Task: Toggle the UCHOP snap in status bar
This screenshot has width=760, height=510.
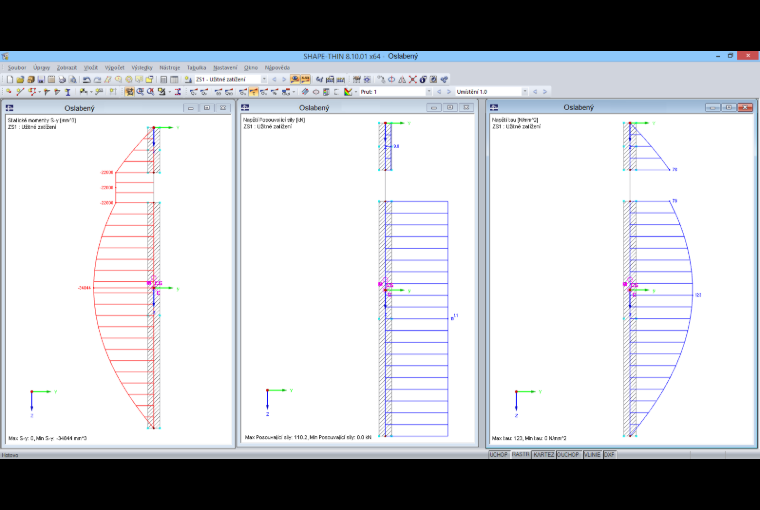Action: point(499,455)
